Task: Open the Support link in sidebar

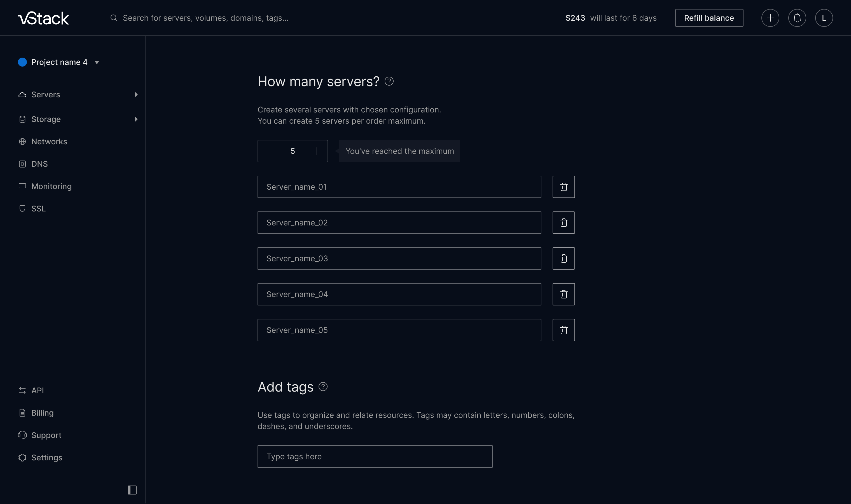Action: [x=46, y=435]
